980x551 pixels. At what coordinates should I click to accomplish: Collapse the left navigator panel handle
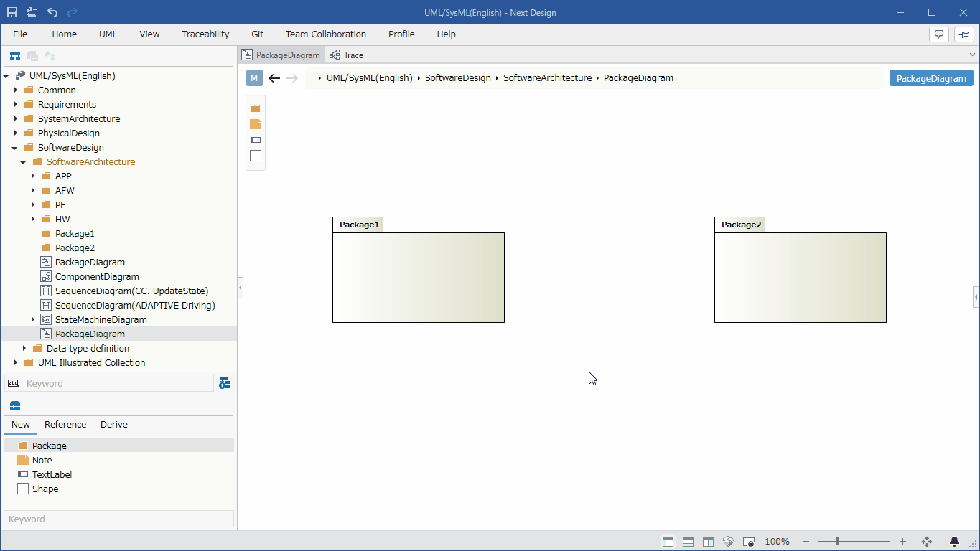point(240,288)
